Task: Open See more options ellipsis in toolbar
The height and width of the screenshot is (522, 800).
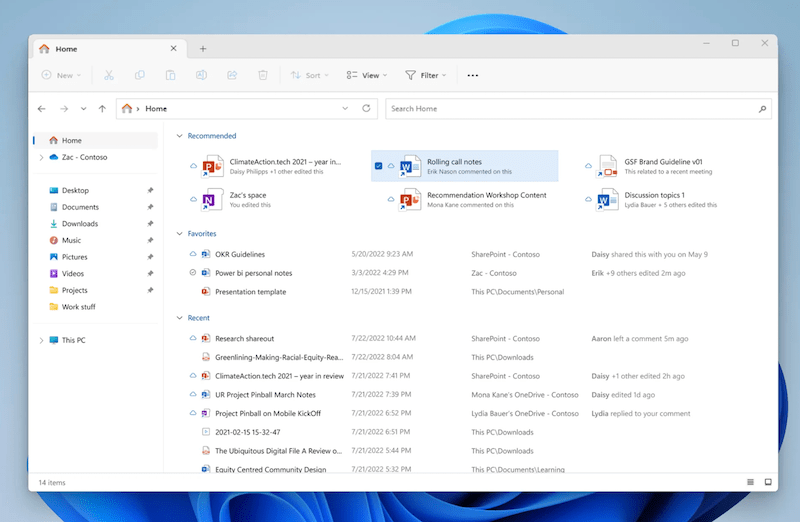Action: point(473,75)
